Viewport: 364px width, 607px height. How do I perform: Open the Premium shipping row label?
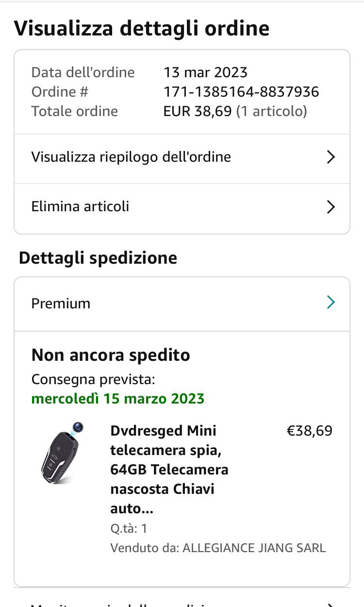61,303
